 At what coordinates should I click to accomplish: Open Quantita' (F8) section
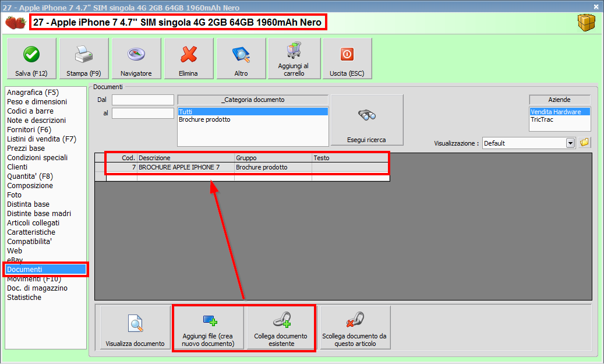click(x=30, y=176)
